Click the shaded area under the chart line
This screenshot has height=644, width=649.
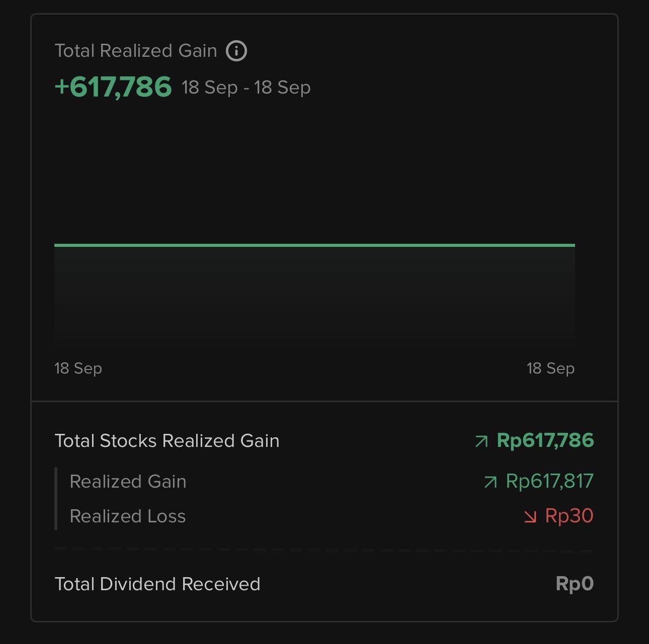(x=314, y=297)
